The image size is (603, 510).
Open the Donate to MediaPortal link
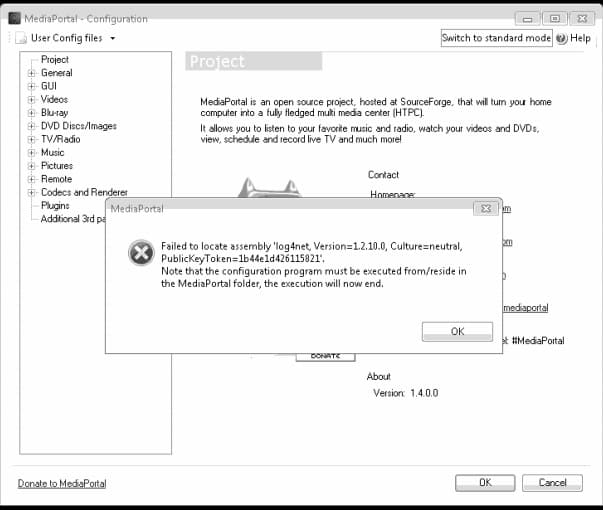[x=62, y=483]
